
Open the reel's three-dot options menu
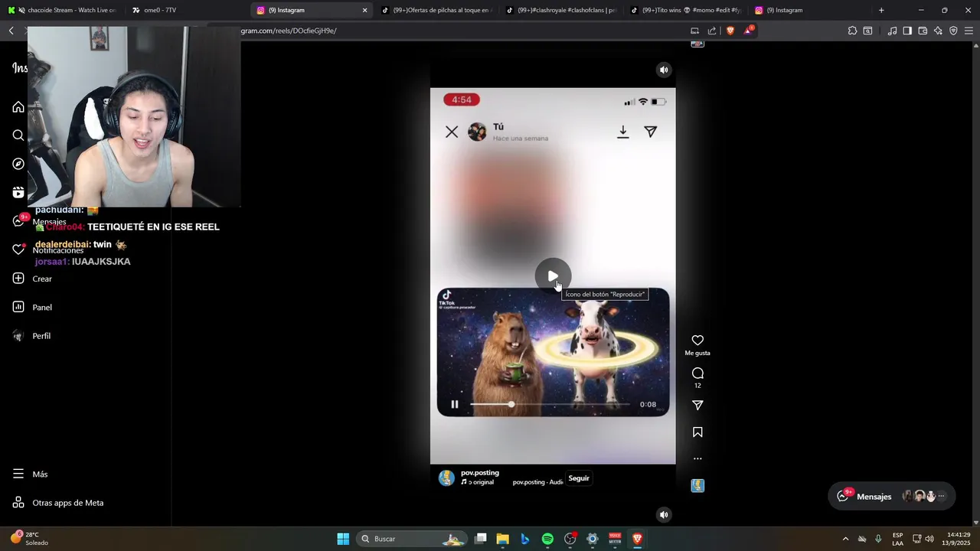pyautogui.click(x=697, y=459)
